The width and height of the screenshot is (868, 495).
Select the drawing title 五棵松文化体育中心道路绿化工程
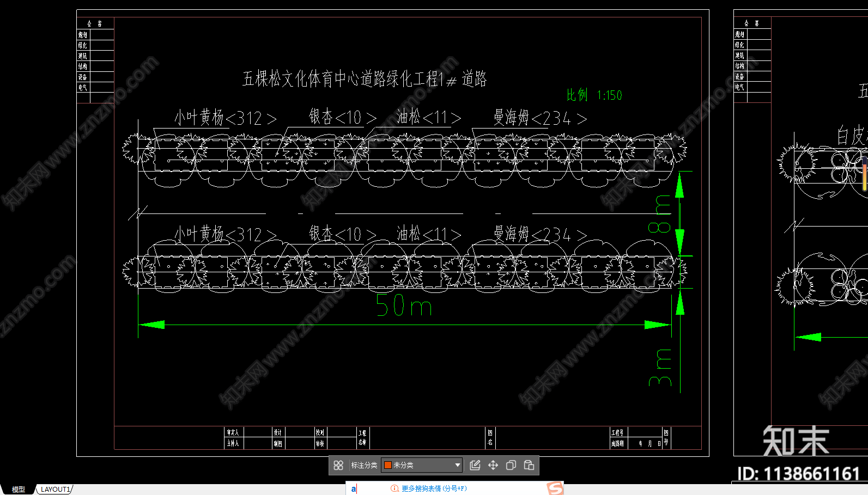(x=364, y=79)
